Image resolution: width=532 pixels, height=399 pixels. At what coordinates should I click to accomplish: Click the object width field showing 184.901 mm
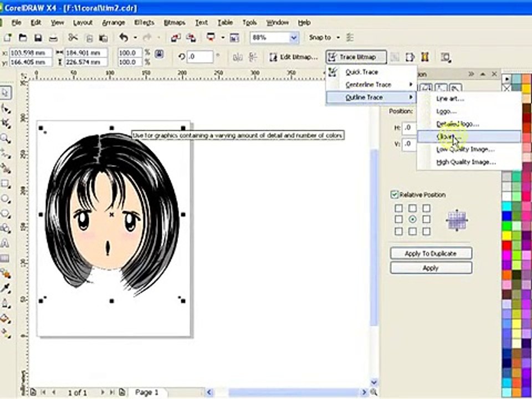(x=86, y=53)
